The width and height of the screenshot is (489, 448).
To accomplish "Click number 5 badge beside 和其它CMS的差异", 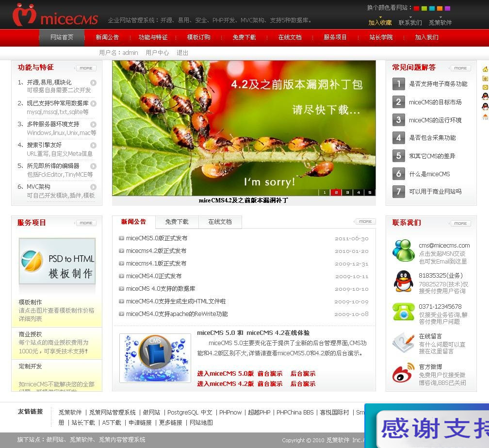I will 399,156.
